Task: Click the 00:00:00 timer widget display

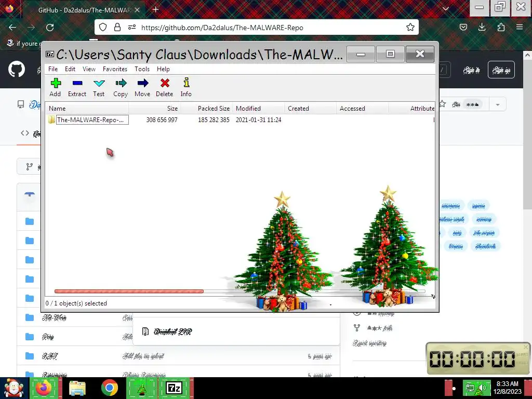Action: [x=472, y=358]
